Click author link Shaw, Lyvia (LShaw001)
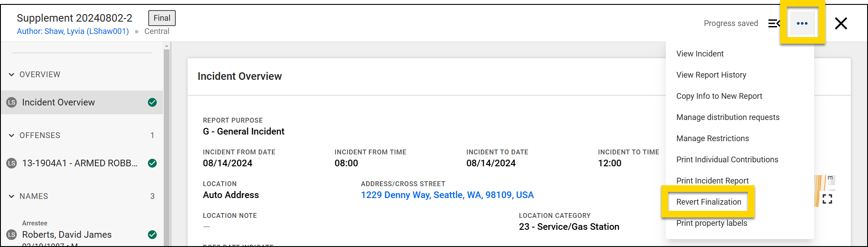This screenshot has height=247, width=868. [73, 31]
